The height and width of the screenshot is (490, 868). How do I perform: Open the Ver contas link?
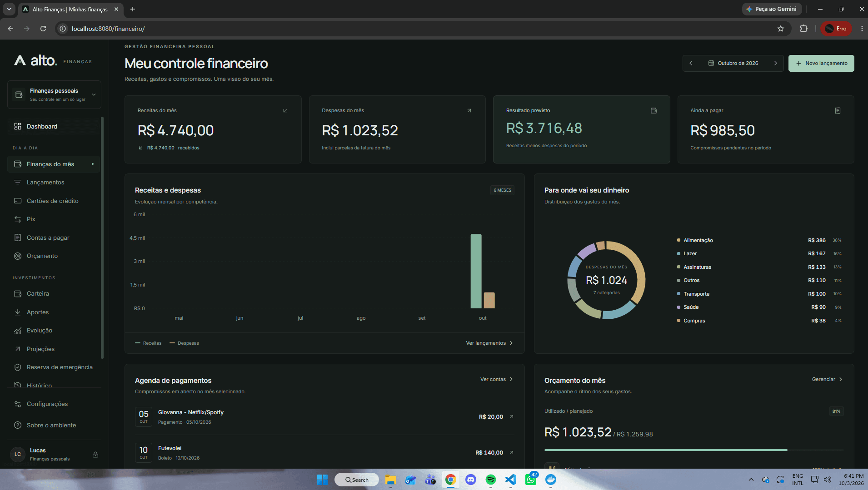(497, 379)
